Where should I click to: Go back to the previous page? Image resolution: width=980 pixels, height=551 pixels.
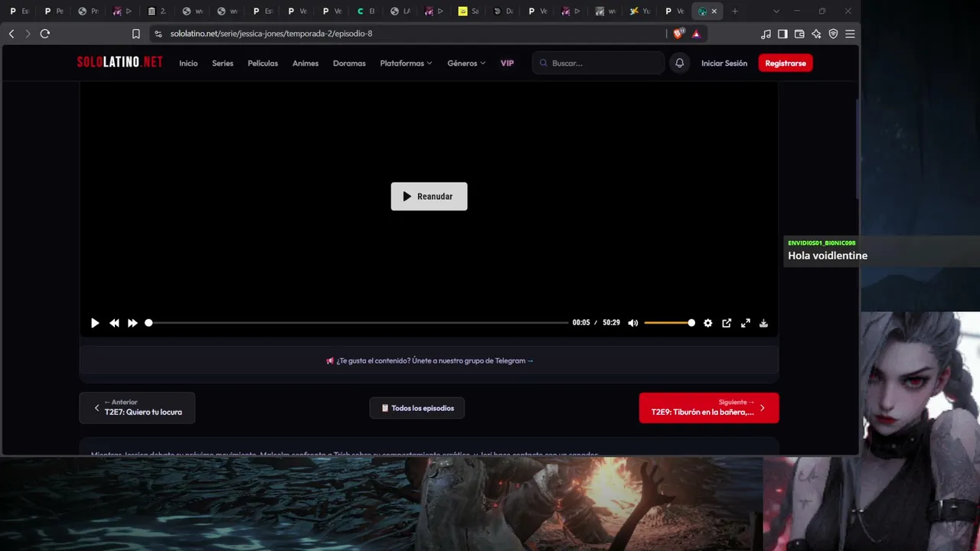11,34
